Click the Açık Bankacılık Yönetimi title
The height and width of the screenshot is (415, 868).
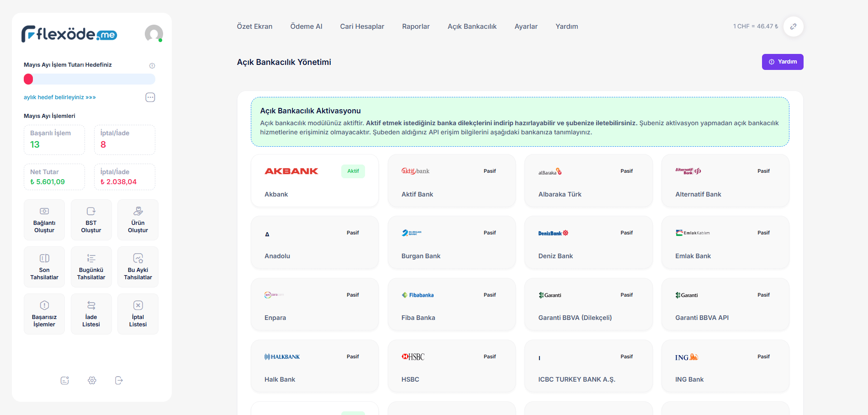click(284, 62)
